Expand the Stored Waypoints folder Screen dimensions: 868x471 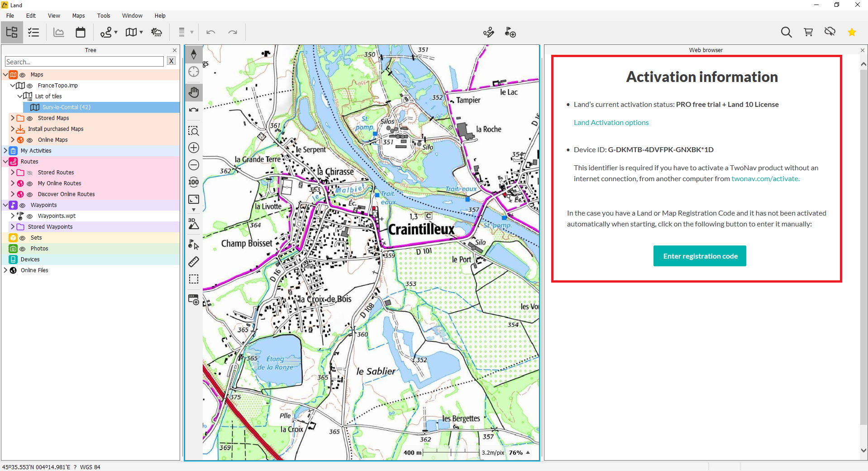(13, 226)
